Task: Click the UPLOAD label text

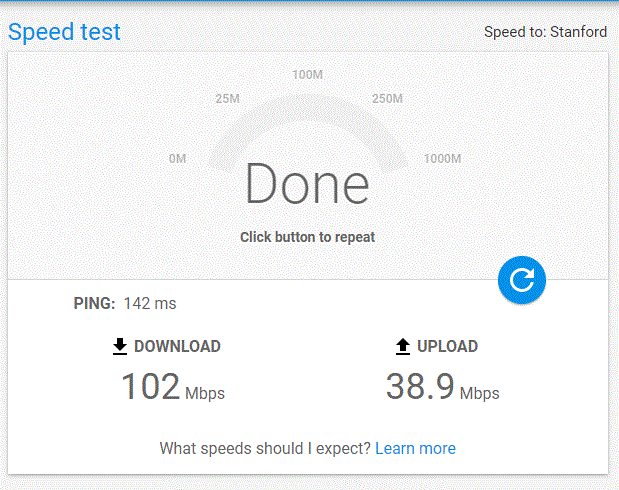Action: point(447,346)
